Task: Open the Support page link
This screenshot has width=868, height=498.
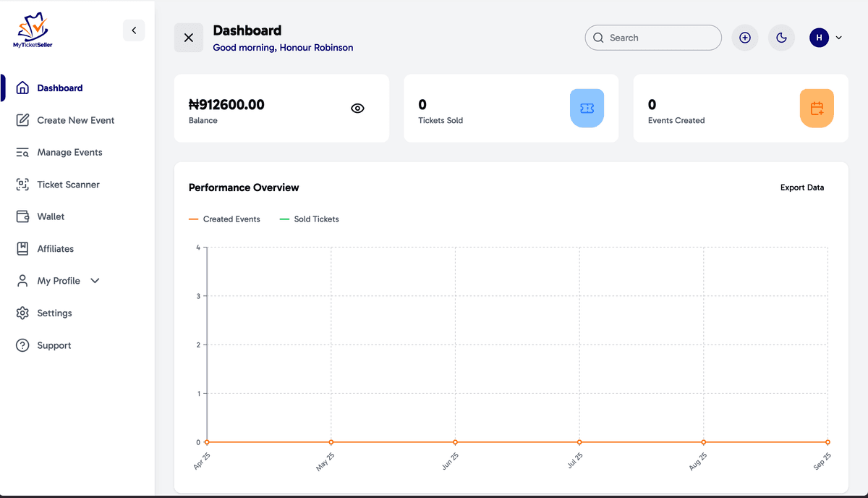Action: pos(54,346)
